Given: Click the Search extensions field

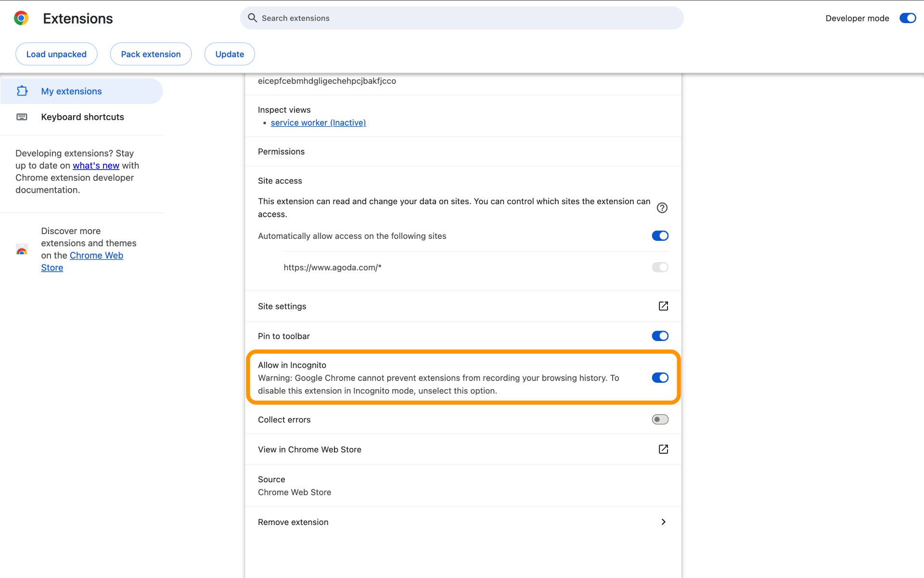Looking at the screenshot, I should pos(462,18).
